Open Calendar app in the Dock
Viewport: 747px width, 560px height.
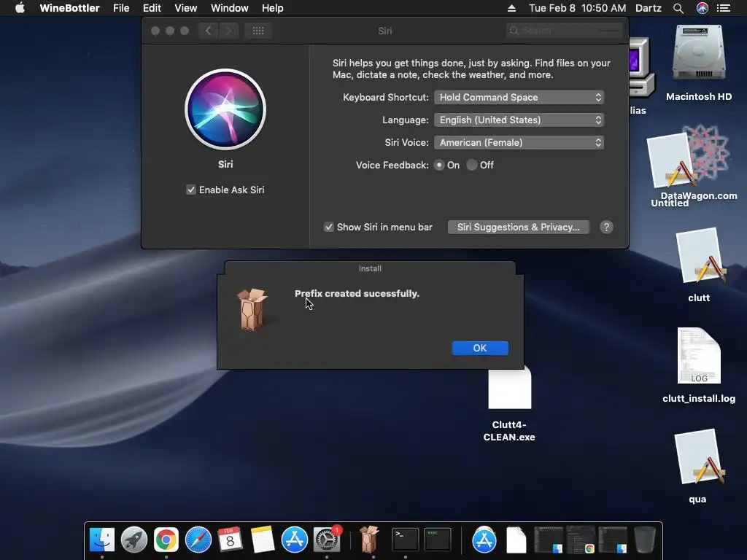(230, 540)
